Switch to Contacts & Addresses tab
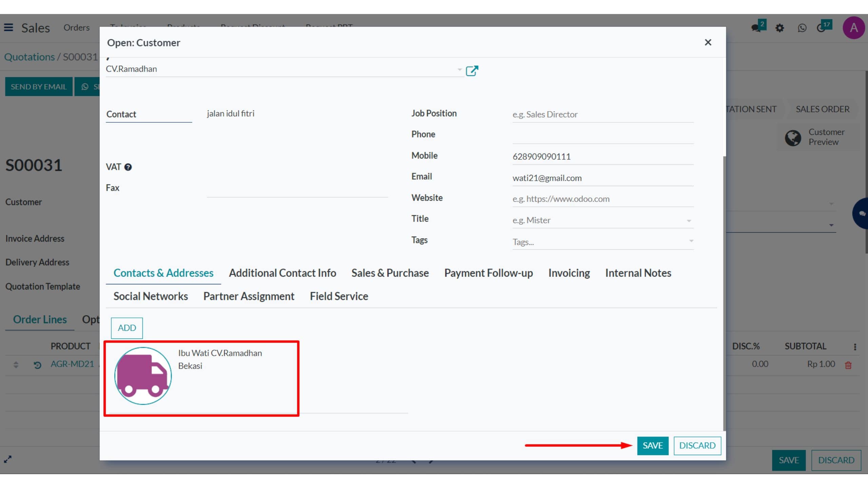 point(163,273)
